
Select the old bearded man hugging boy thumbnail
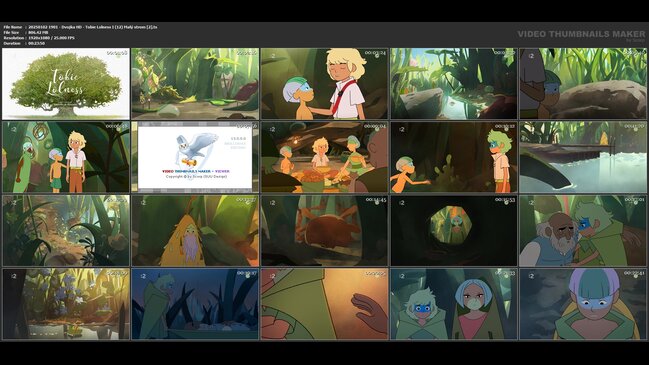[x=583, y=231]
